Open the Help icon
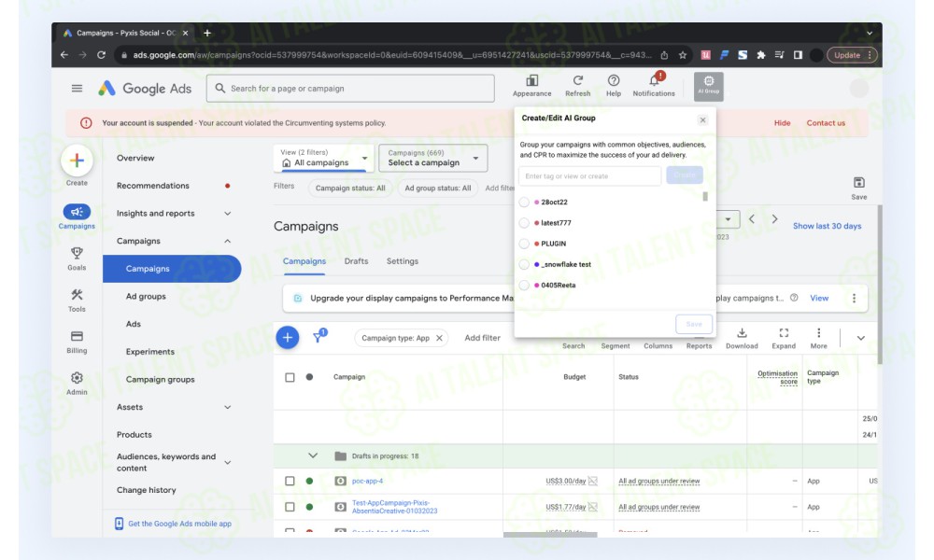This screenshot has height=560, width=934. tap(614, 81)
